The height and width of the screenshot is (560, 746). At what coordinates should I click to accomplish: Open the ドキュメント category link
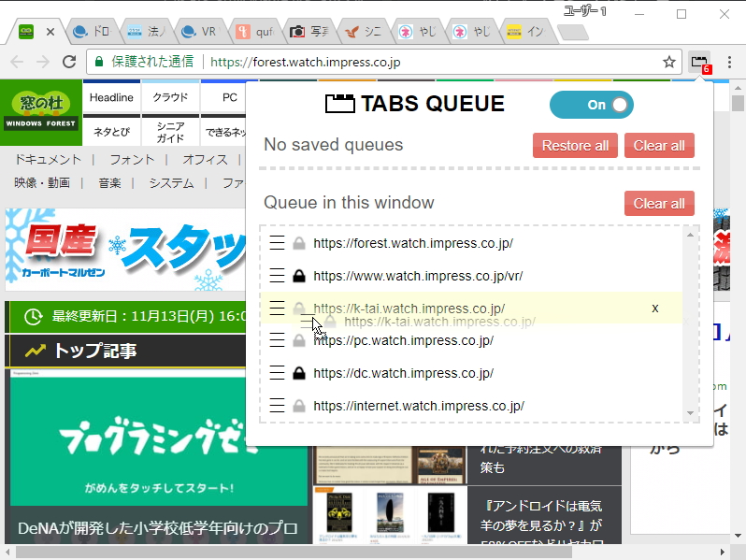(48, 159)
